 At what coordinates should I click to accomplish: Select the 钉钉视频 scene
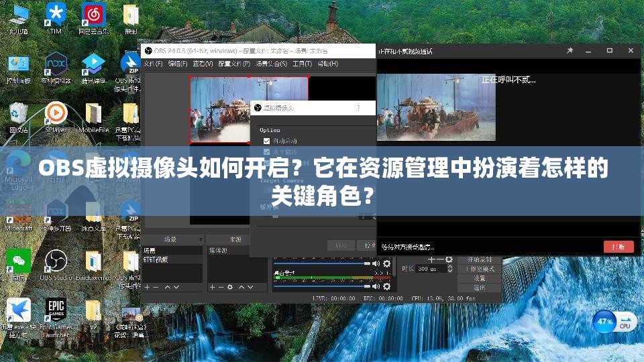(x=172, y=259)
